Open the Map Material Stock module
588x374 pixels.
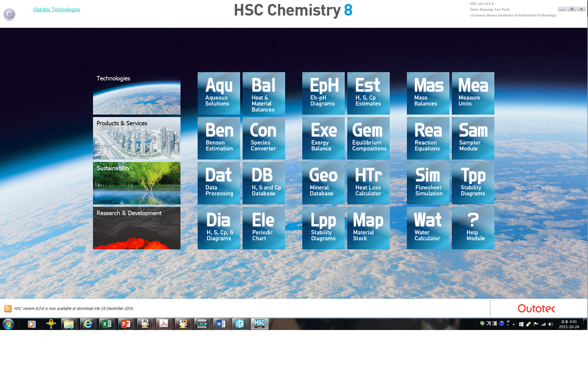pos(368,228)
